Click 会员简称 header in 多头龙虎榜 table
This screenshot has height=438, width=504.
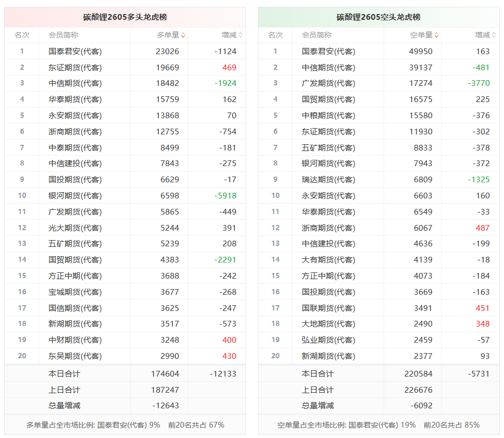(x=63, y=35)
